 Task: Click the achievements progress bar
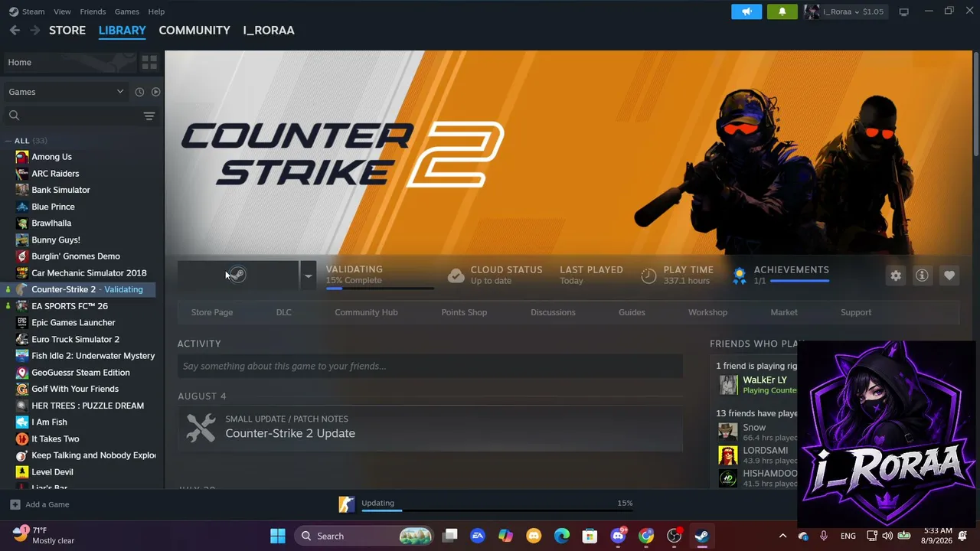pyautogui.click(x=799, y=282)
